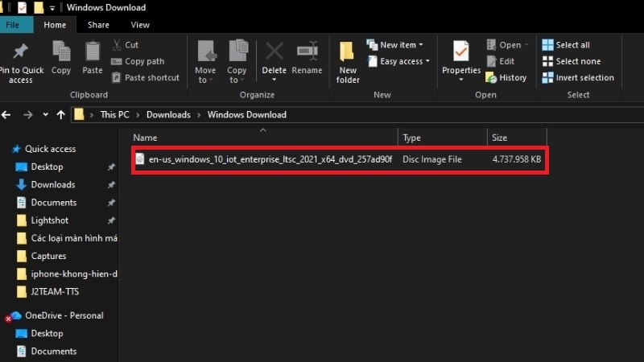
Task: Expand the Delete dropdown menu
Action: (x=275, y=80)
